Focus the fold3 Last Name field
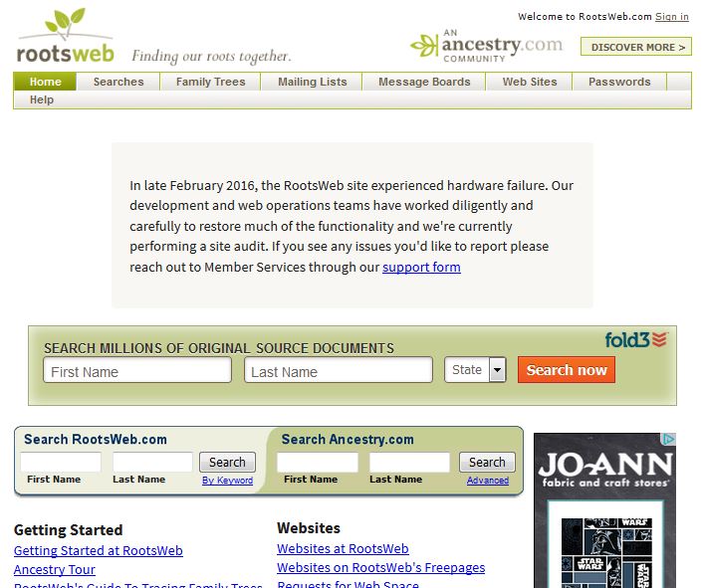 [339, 370]
